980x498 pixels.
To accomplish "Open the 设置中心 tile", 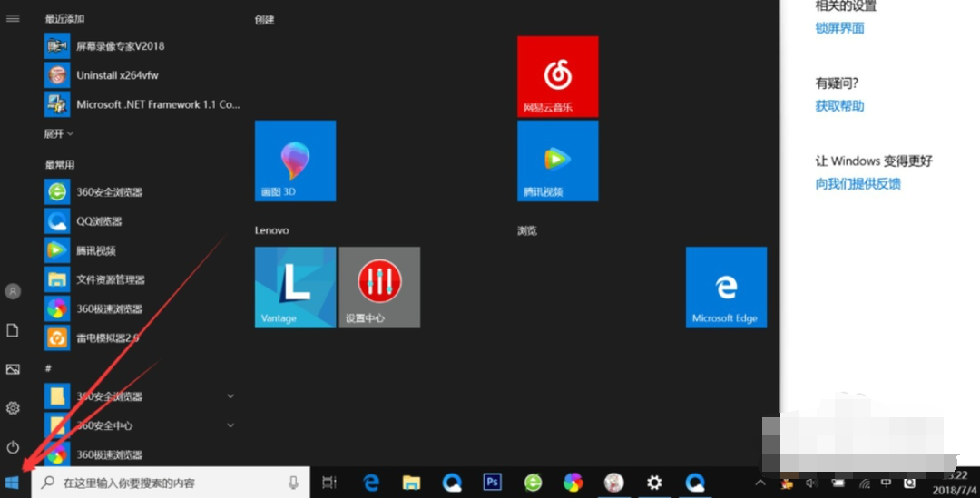I will click(x=379, y=287).
